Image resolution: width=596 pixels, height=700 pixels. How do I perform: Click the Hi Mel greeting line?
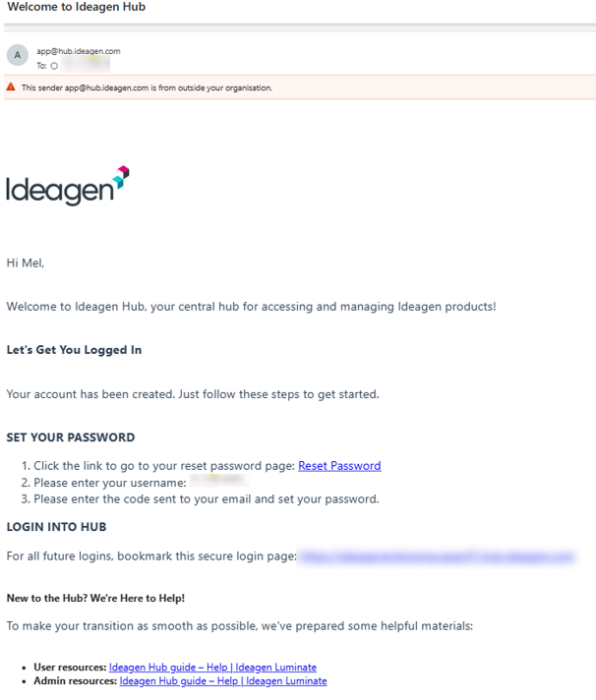click(26, 262)
